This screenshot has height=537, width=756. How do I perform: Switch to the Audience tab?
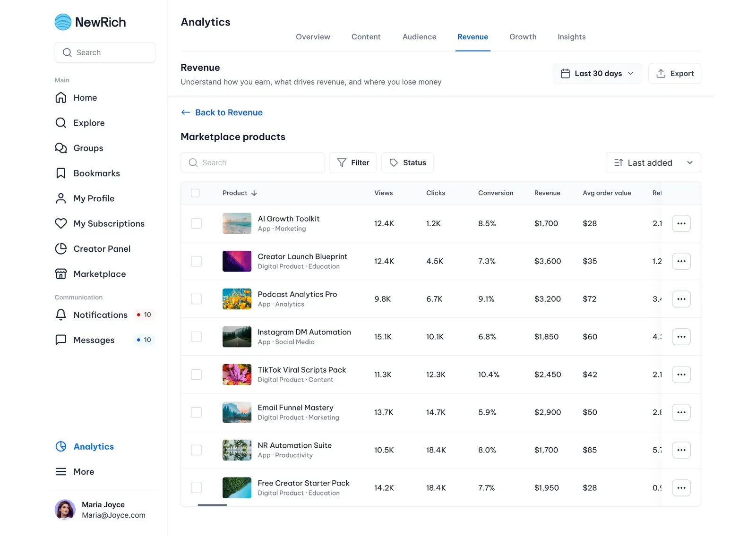419,37
